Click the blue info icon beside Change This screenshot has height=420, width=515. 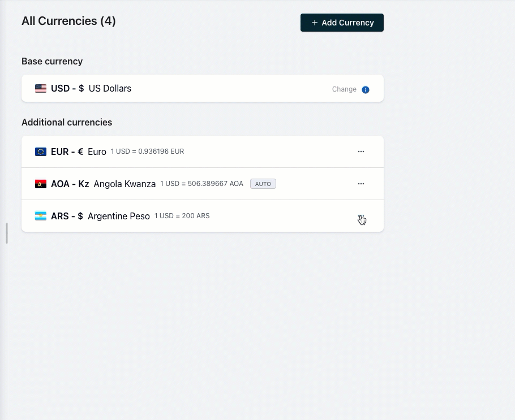[366, 90]
